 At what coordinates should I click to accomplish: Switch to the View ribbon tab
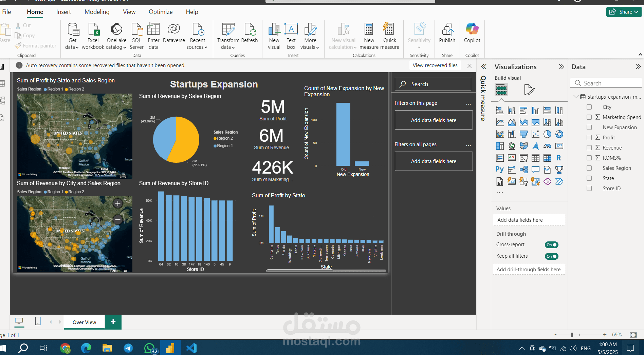tap(129, 12)
